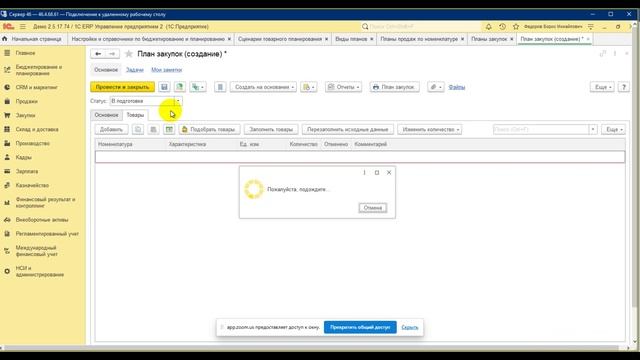
Task: Open the main menu hamburger icon
Action: [23, 27]
